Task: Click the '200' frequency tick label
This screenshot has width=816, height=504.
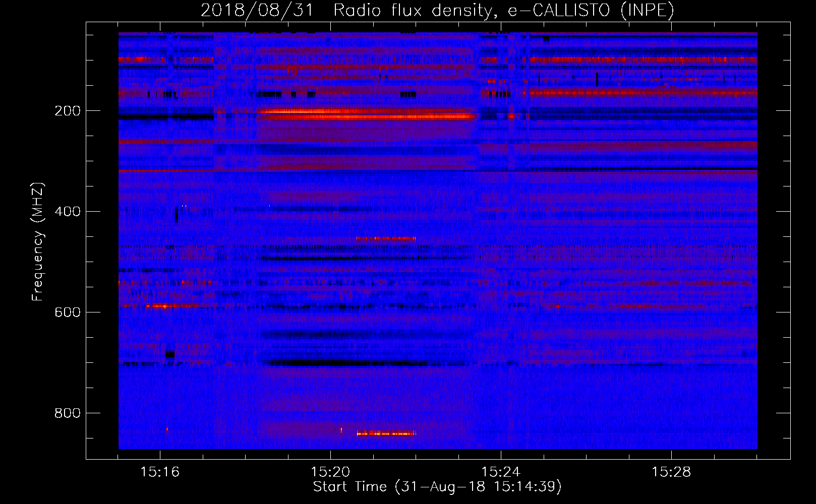Action: 68,111
